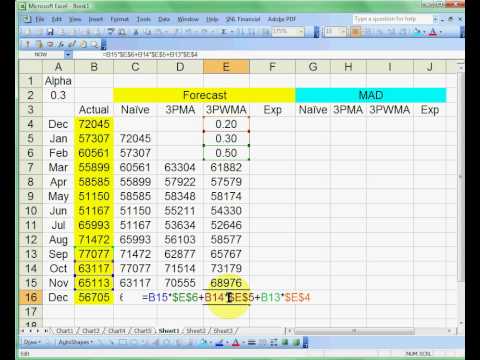480x360 pixels.
Task: Click the Save icon in the toolbar
Action: point(50,32)
